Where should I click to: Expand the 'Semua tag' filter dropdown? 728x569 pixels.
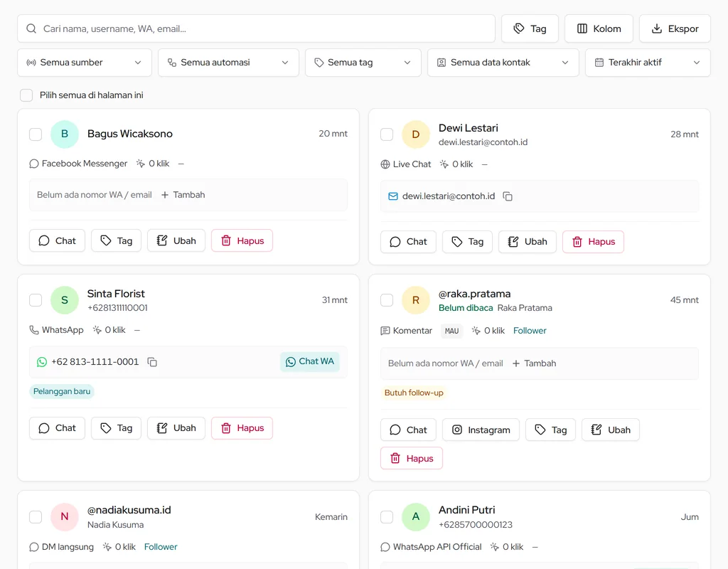363,63
